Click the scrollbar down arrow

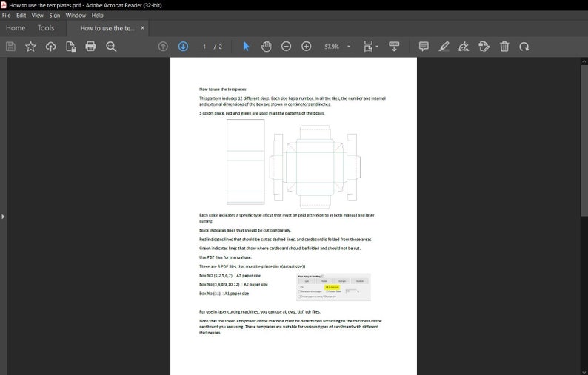(584, 371)
